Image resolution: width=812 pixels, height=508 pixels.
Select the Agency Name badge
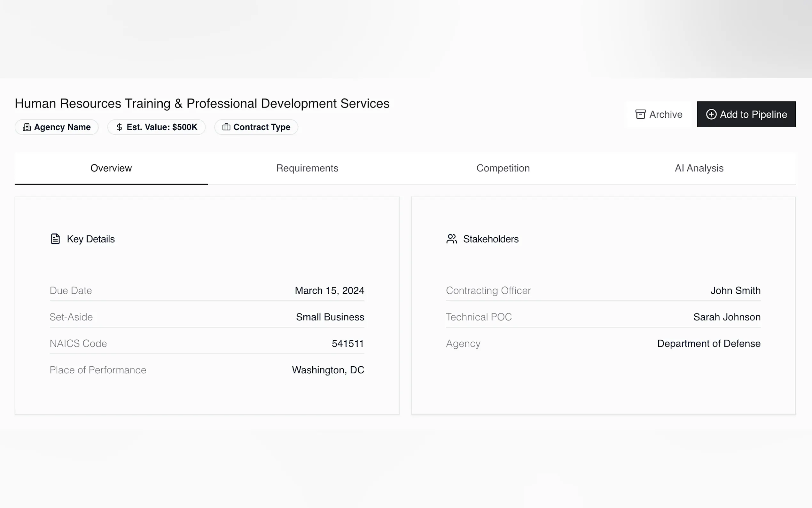click(x=57, y=127)
